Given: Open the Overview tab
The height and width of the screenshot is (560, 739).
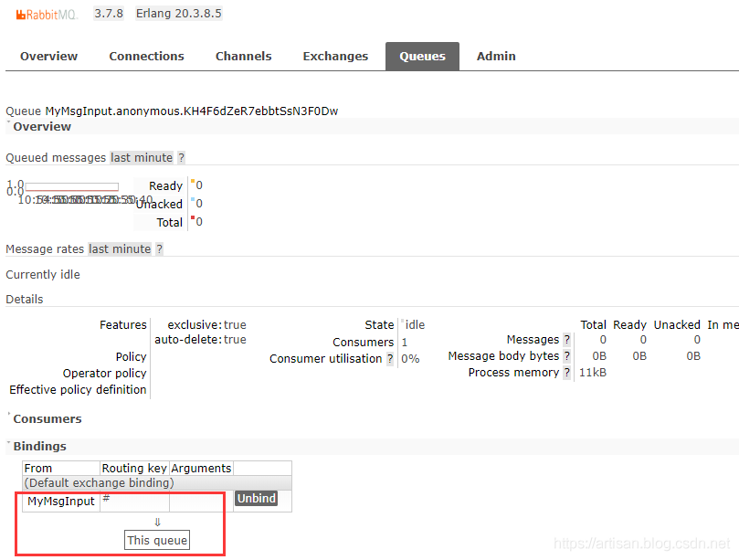Looking at the screenshot, I should pyautogui.click(x=48, y=57).
